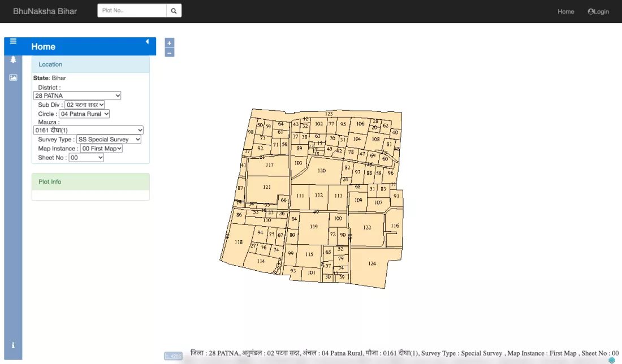Click the Plot No search field

(x=132, y=11)
